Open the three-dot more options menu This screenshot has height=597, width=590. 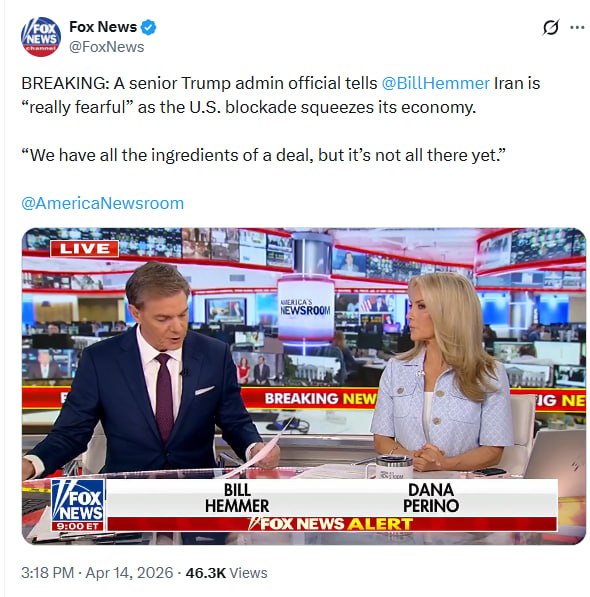(577, 27)
